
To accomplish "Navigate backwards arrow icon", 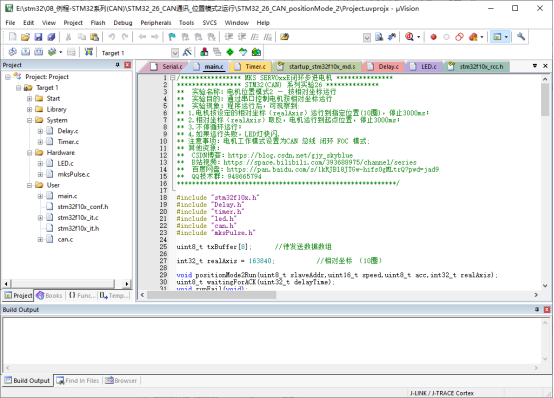I will pyautogui.click(x=142, y=37).
